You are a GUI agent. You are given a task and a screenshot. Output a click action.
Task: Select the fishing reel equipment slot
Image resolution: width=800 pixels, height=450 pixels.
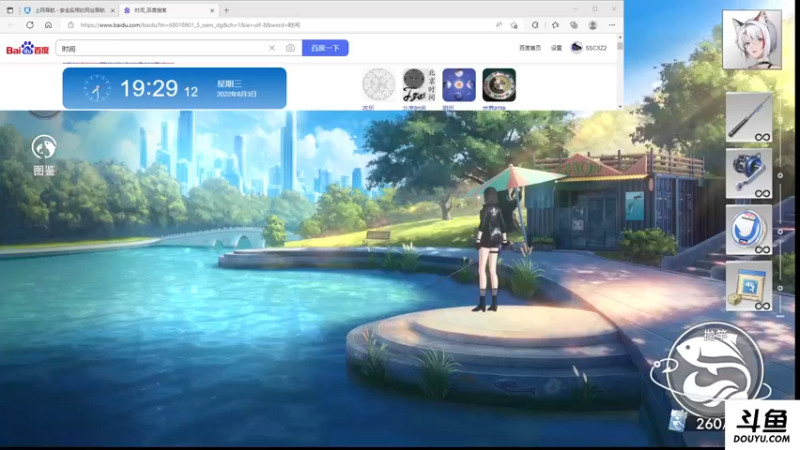[x=749, y=173]
